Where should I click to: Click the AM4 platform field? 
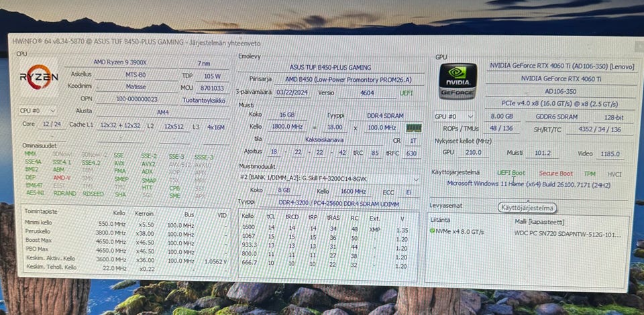[x=162, y=111]
